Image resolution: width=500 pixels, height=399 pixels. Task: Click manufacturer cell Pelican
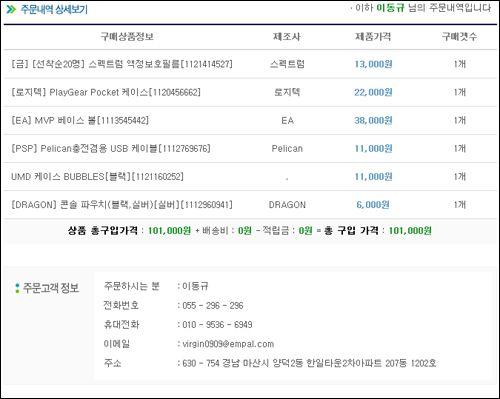tap(287, 148)
